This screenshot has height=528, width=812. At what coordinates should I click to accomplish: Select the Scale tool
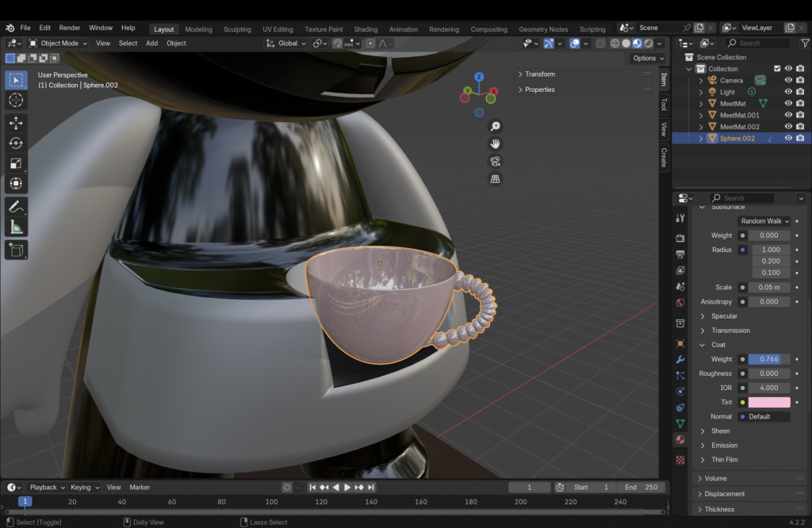pyautogui.click(x=16, y=163)
